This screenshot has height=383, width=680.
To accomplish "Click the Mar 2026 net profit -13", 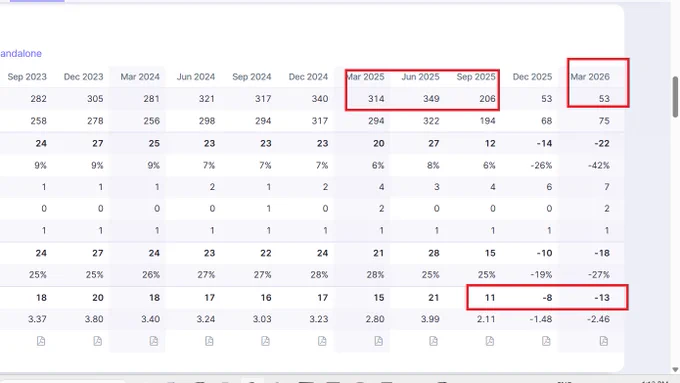I will pyautogui.click(x=602, y=298).
